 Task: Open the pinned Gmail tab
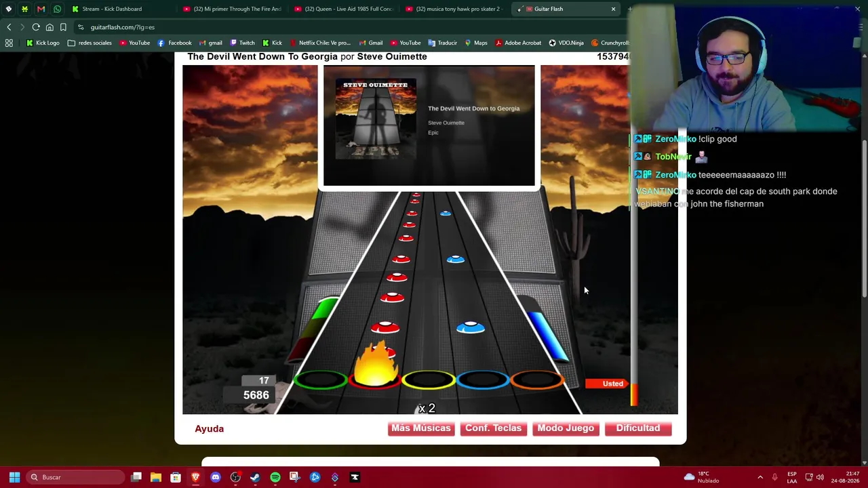[41, 9]
